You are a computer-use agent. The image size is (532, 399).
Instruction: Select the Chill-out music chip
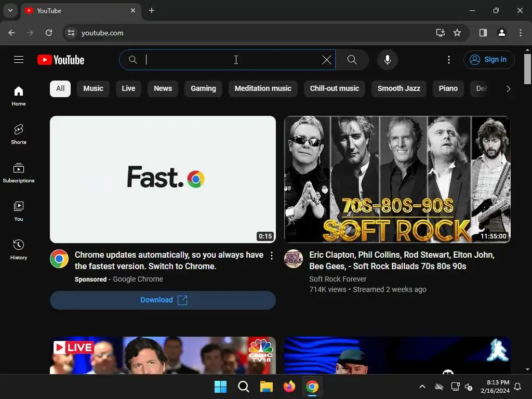coord(335,88)
